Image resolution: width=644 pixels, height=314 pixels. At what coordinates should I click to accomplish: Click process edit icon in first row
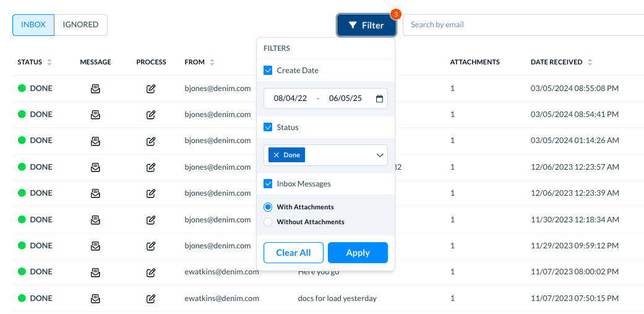151,89
